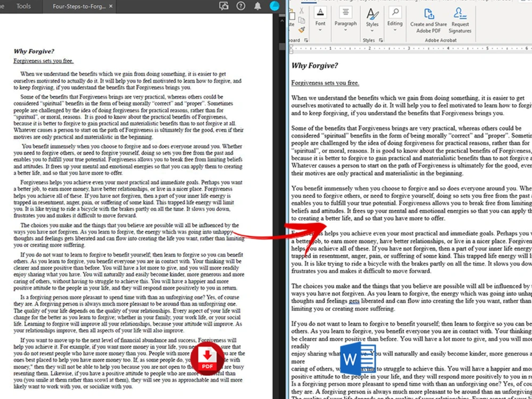Close the Four-Steps-to-Forg... document tab

click(111, 6)
